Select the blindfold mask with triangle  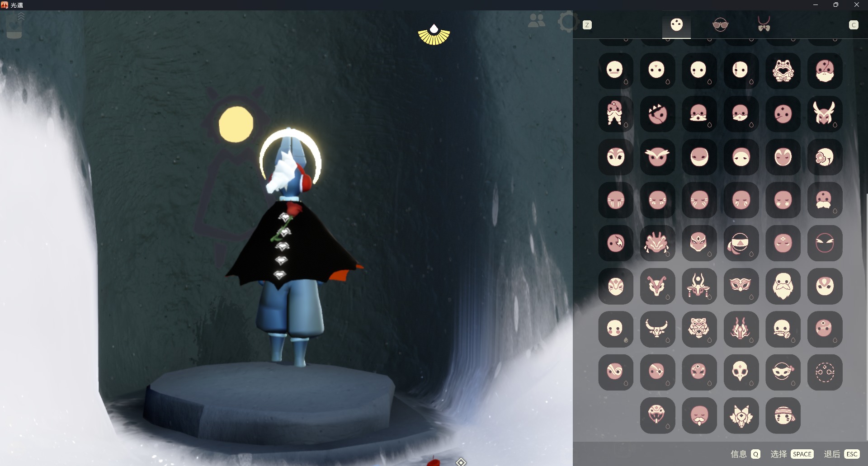point(741,243)
